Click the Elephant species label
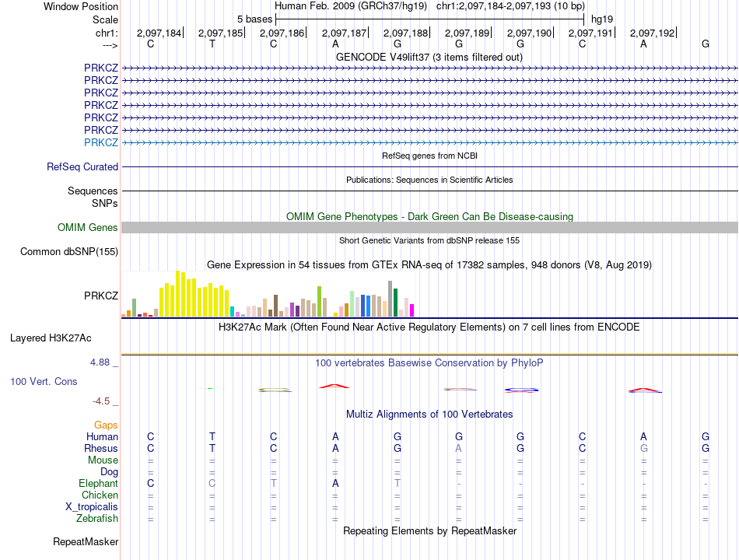The width and height of the screenshot is (739, 560). (x=99, y=484)
